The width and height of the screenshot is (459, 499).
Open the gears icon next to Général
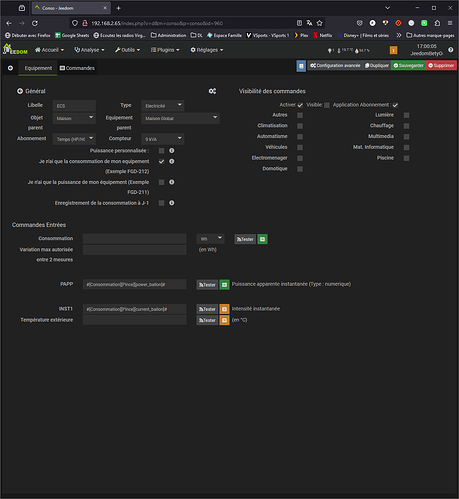tap(212, 91)
